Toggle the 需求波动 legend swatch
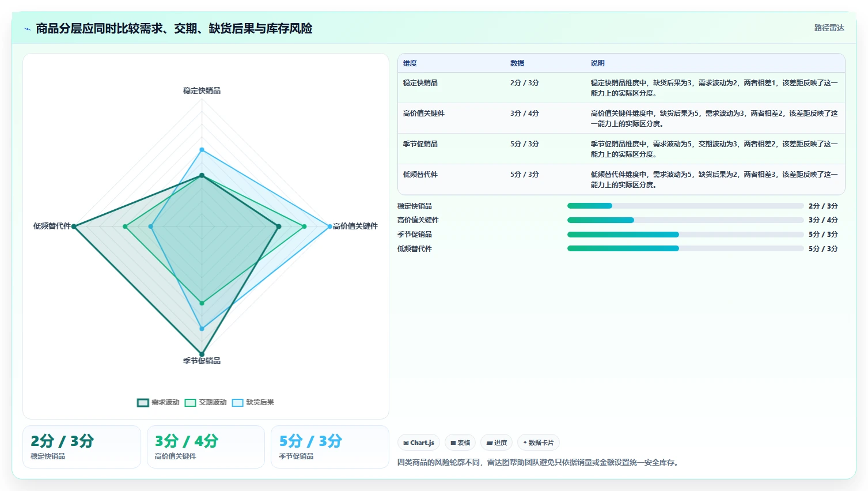Image resolution: width=868 pixels, height=491 pixels. coord(143,403)
